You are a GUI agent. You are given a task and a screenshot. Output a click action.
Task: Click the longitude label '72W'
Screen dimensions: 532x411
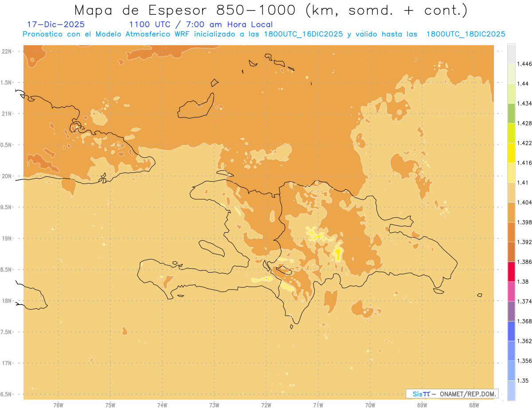coord(266,405)
